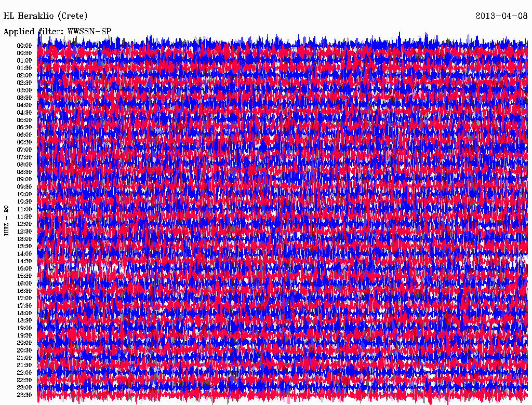532x405 pixels.
Task: Select the 09:00 time label
Action: point(24,179)
